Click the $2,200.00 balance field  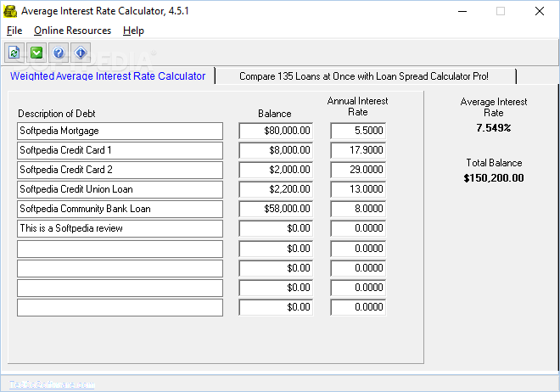coord(276,189)
